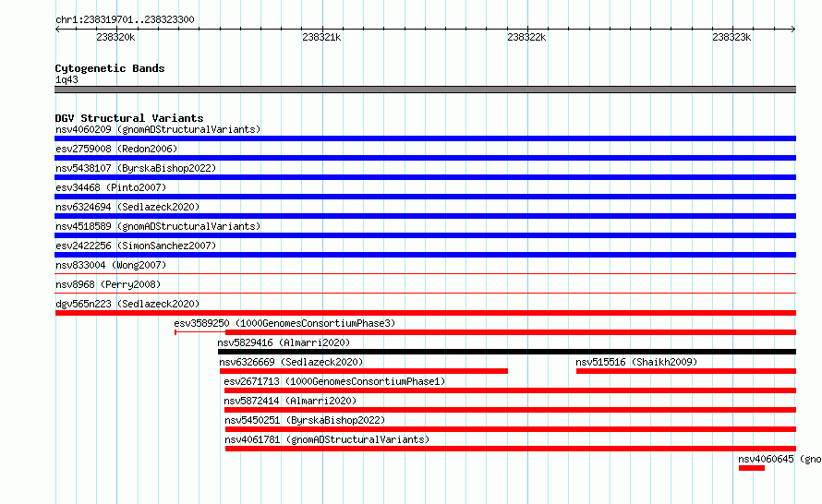The width and height of the screenshot is (822, 504).
Task: Click the nsv4518589 gnomADStructuralVariants label
Action: pos(158,226)
